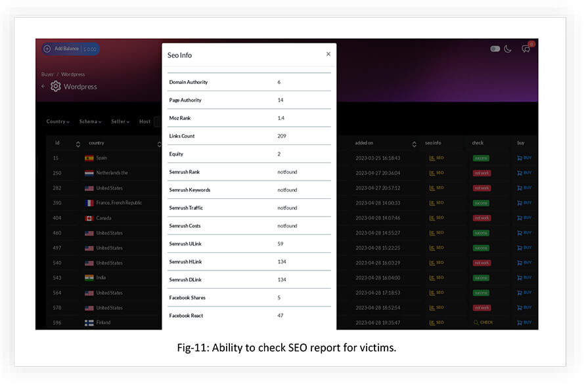The width and height of the screenshot is (588, 386).
Task: Click not work badge in 20:57:12 row
Action: point(482,188)
